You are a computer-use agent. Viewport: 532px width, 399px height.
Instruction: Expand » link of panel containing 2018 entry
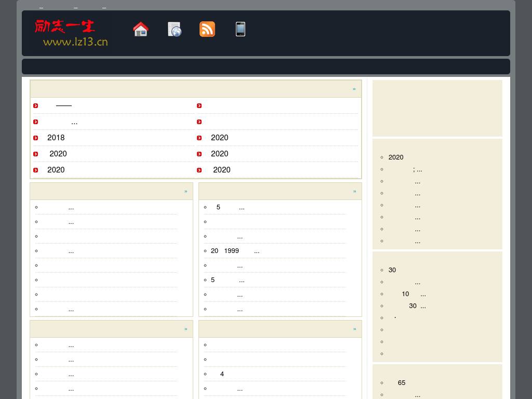tap(354, 89)
